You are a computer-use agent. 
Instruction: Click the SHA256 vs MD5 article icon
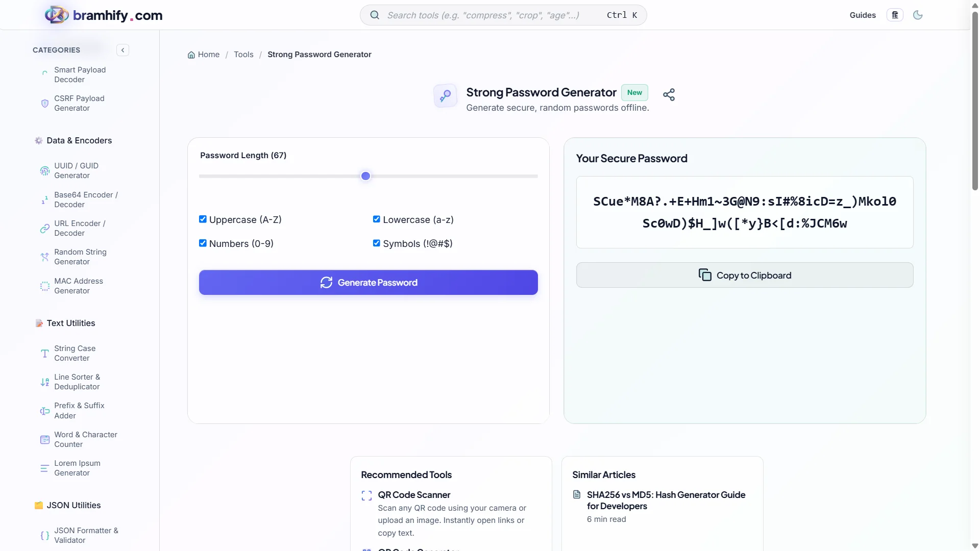pyautogui.click(x=577, y=494)
